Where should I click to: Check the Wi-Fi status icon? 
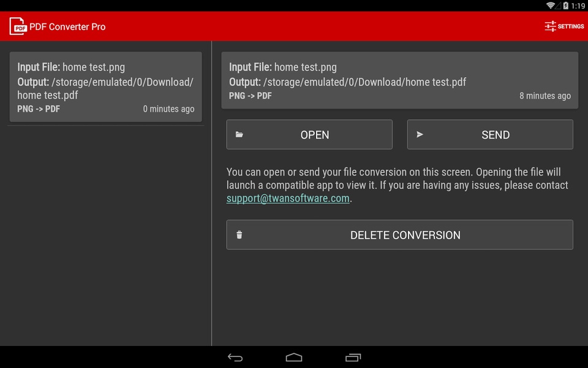[551, 6]
